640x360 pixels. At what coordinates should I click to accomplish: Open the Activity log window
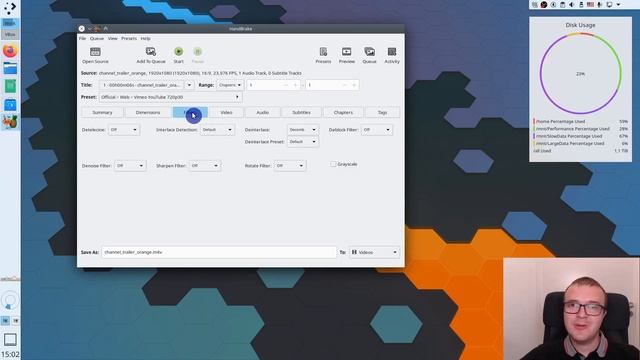(392, 55)
